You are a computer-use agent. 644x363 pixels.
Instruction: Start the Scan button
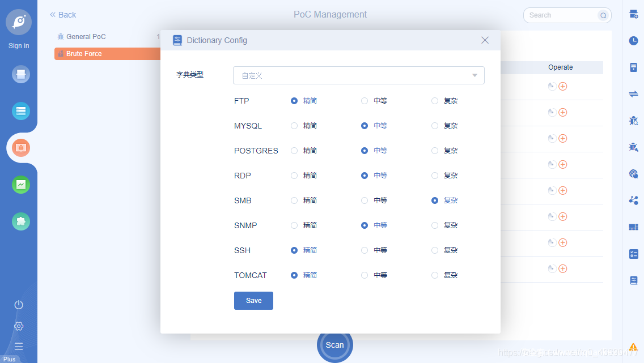pos(334,345)
